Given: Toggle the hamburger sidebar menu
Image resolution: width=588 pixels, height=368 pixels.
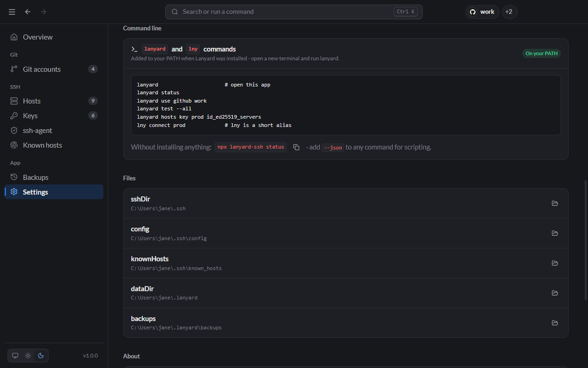Looking at the screenshot, I should pos(12,12).
